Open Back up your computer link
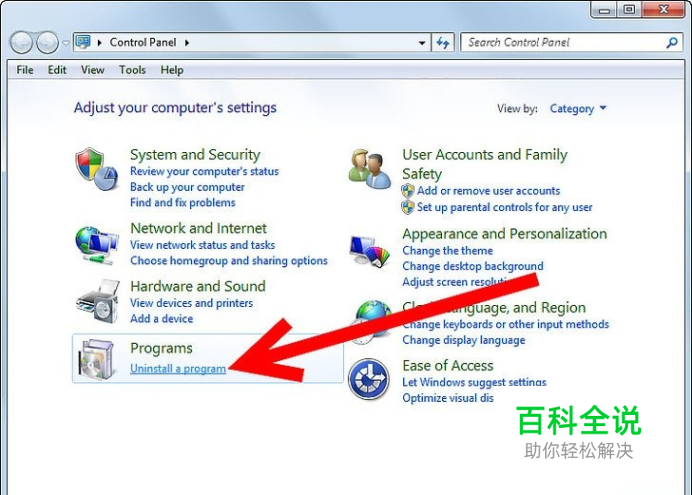Screen dimensions: 692x495 click(187, 187)
